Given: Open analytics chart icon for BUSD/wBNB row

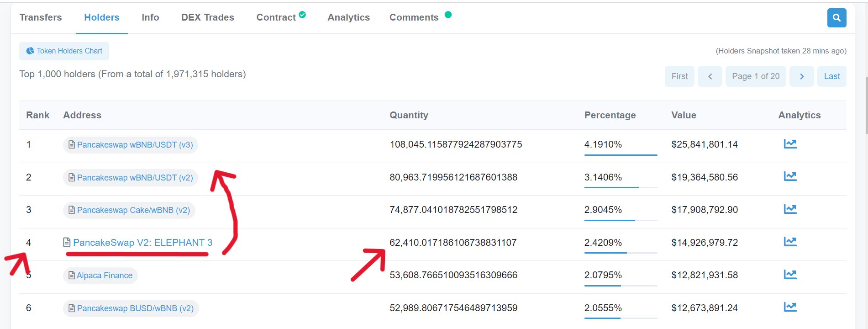Looking at the screenshot, I should [790, 307].
